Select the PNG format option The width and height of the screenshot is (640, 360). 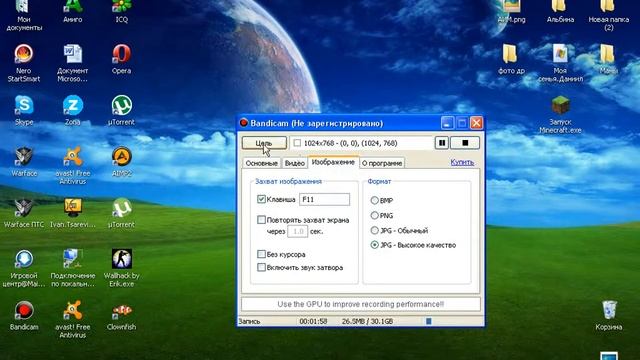374,215
